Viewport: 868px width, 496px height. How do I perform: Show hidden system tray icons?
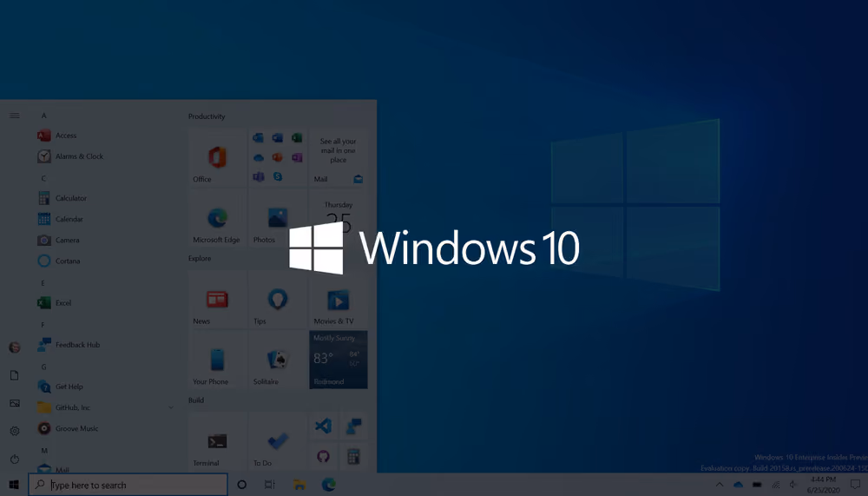tap(719, 485)
